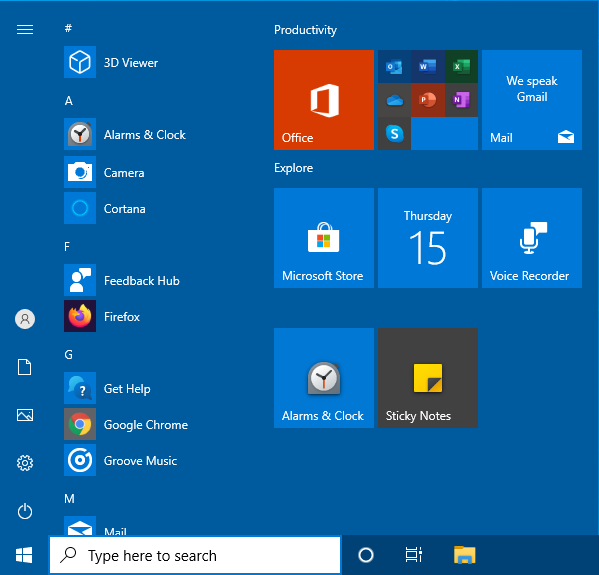Click the '#' letter header in app list
This screenshot has width=599, height=575.
tap(68, 28)
